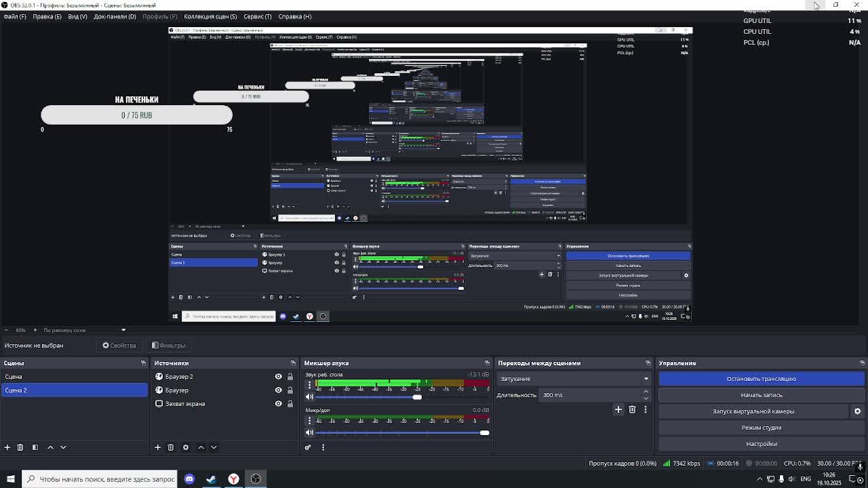Click the Свойства button
Image resolution: width=868 pixels, height=488 pixels.
pyautogui.click(x=119, y=346)
